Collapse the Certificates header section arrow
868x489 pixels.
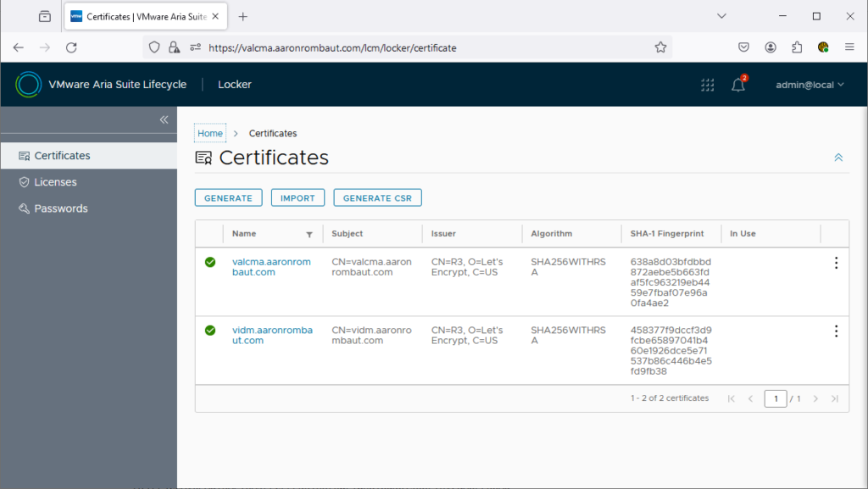coord(838,158)
